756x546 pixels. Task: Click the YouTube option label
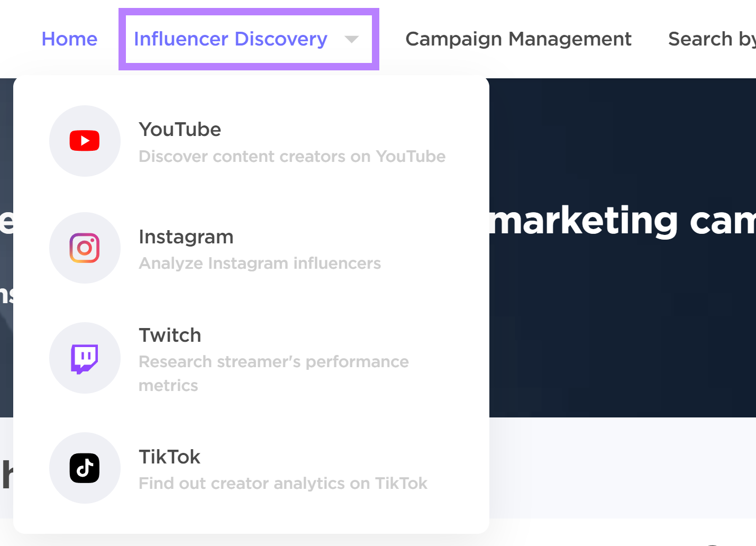[x=180, y=129]
